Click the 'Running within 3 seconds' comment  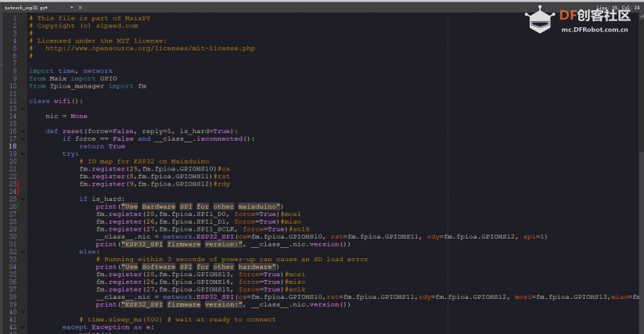pos(232,260)
